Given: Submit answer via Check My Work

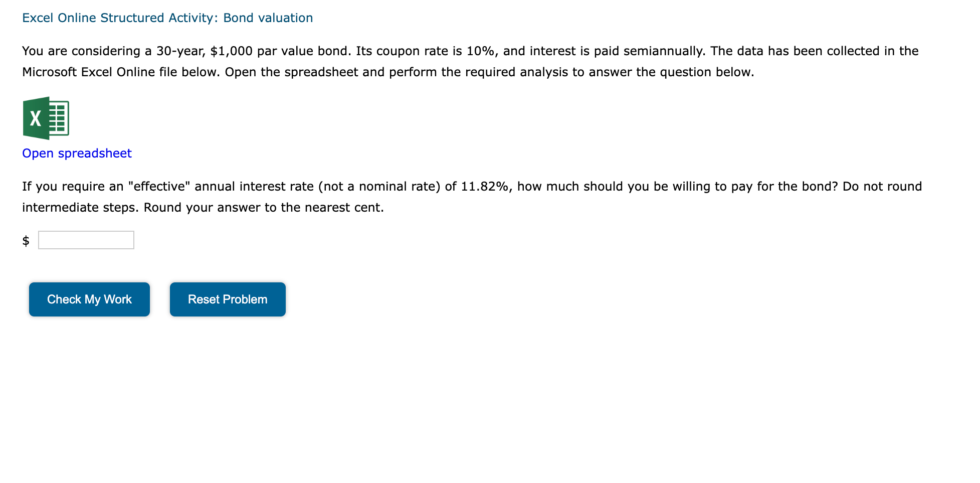Looking at the screenshot, I should click(89, 299).
